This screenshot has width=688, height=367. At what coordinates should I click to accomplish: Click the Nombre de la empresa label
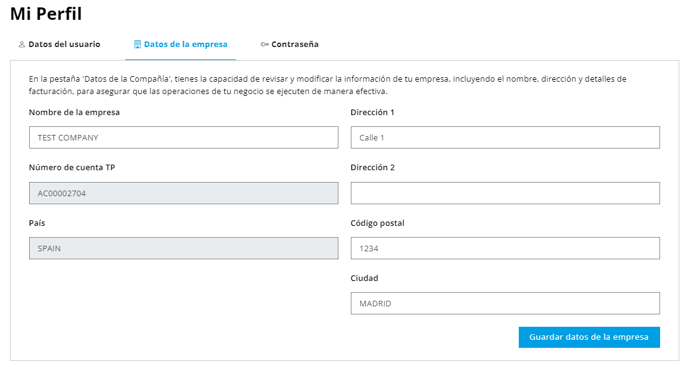click(74, 112)
